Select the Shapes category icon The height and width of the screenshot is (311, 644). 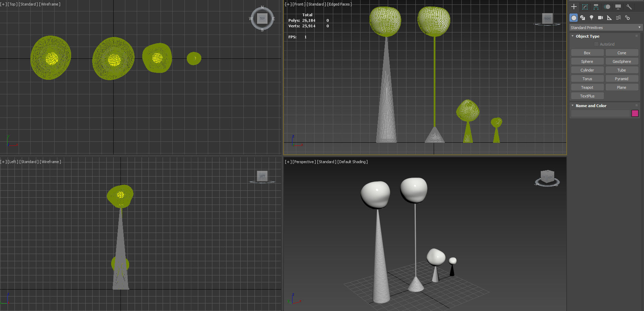pos(583,18)
